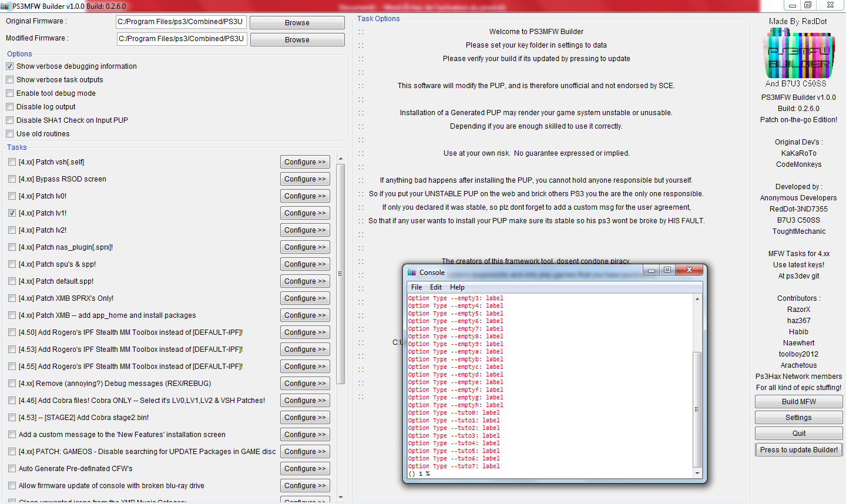Viewport: 846px width, 504px height.
Task: Check the [4.50] Rogero's IPF Stealth task
Action: pos(12,332)
